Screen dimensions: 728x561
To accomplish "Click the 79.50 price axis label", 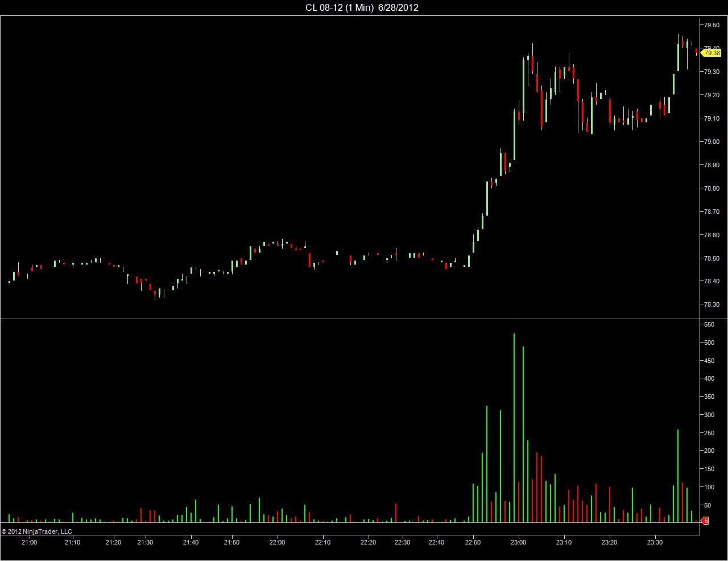I will (x=712, y=25).
